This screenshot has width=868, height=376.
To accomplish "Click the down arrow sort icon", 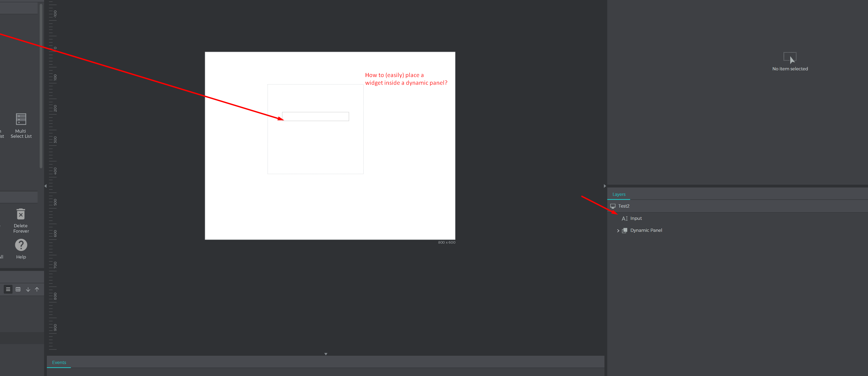I will pos(28,289).
